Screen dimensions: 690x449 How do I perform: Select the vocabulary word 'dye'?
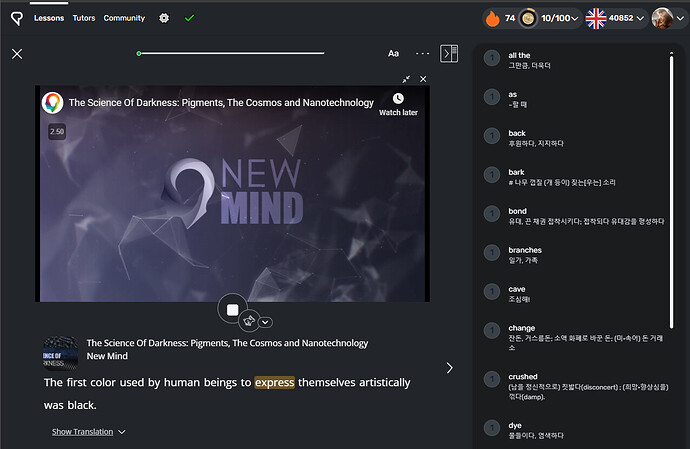pos(515,425)
